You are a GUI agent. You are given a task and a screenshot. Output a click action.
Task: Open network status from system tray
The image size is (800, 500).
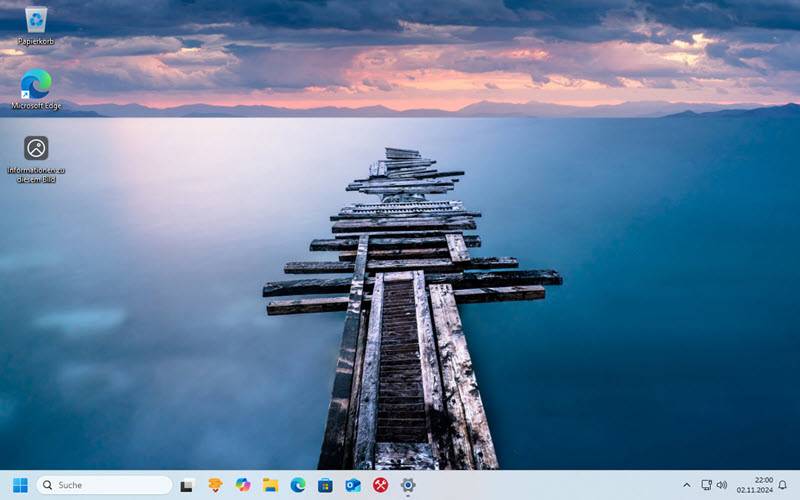coord(706,485)
